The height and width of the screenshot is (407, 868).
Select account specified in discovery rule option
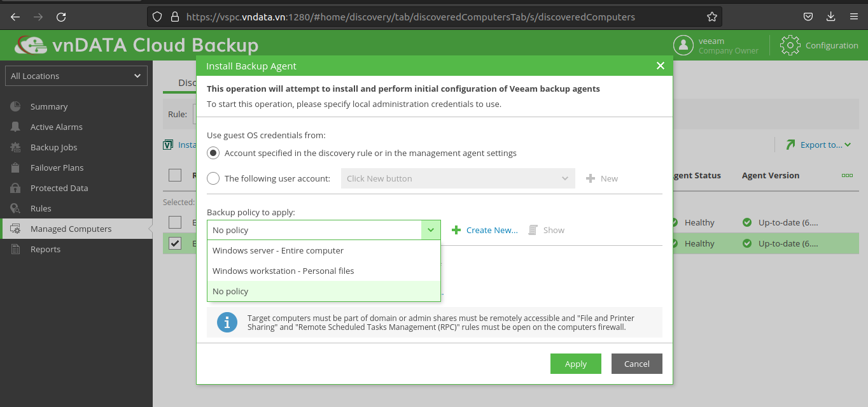214,153
